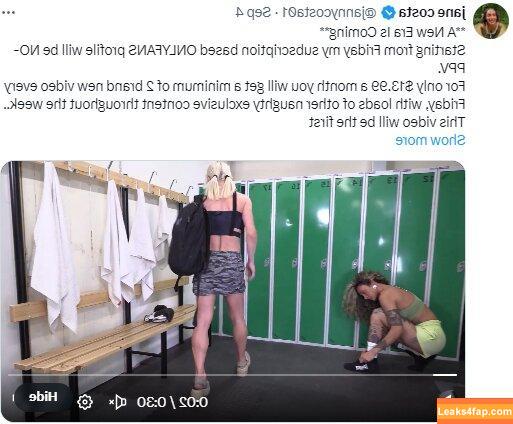Click jane costa's profile avatar

(491, 21)
